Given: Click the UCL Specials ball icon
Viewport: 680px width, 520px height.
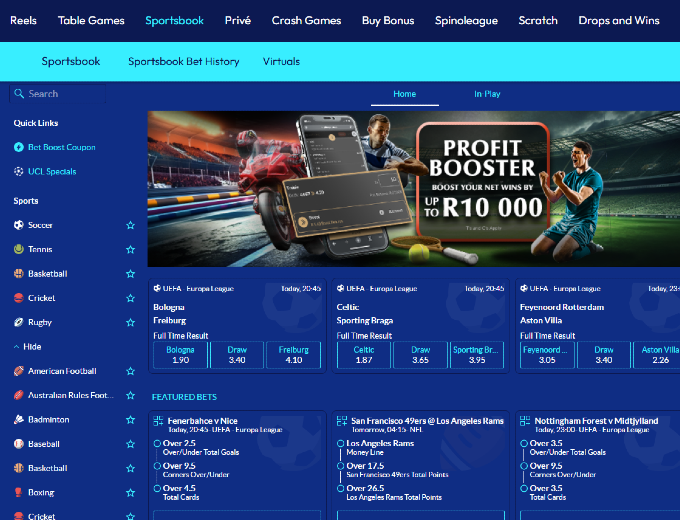Looking at the screenshot, I should pos(19,171).
